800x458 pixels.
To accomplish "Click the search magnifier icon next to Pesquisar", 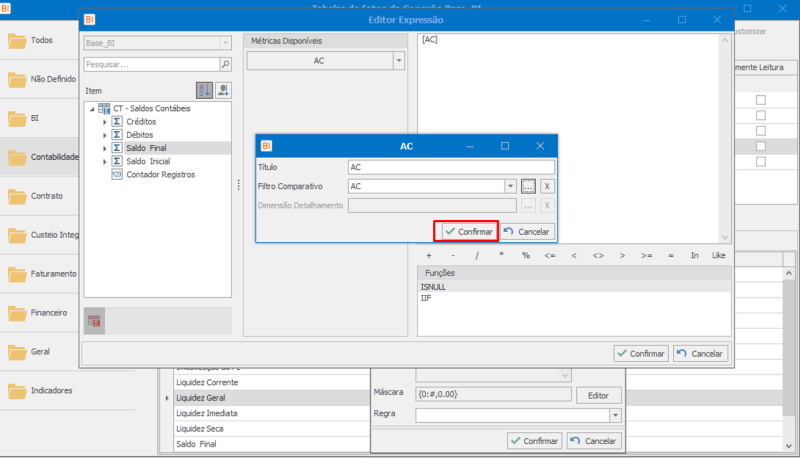I will coord(225,64).
